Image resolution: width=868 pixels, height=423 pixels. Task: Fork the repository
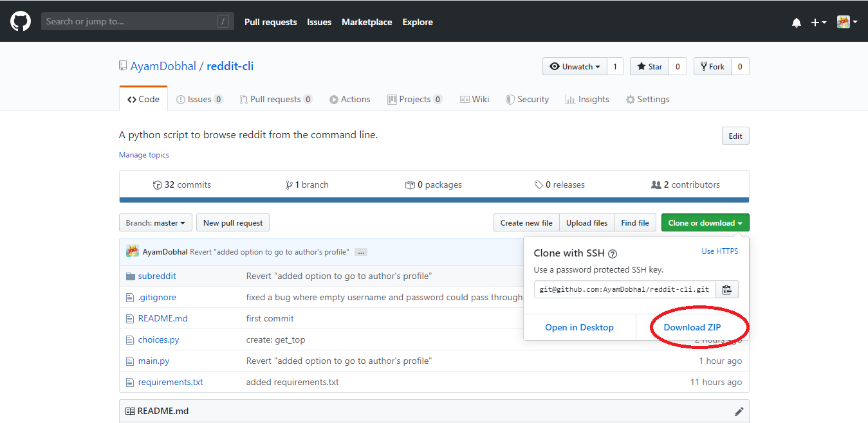click(x=712, y=66)
